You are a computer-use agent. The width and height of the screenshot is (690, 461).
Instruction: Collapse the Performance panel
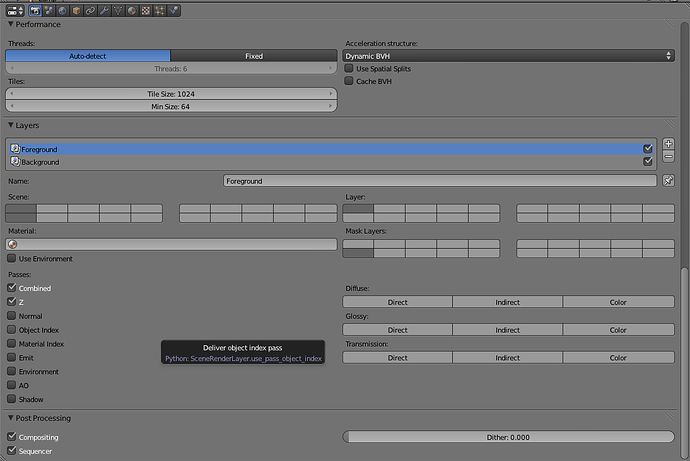pyautogui.click(x=11, y=24)
